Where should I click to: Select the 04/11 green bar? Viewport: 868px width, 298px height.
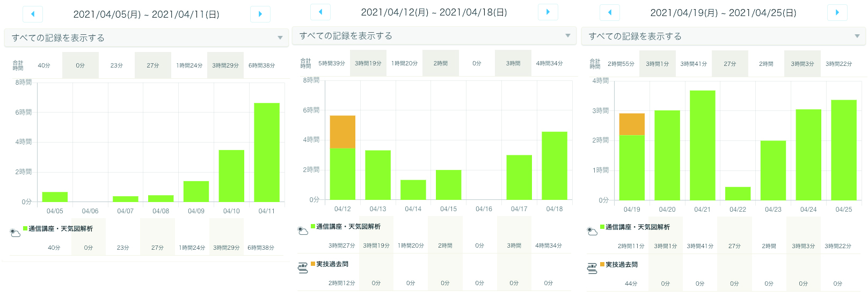pos(267,152)
